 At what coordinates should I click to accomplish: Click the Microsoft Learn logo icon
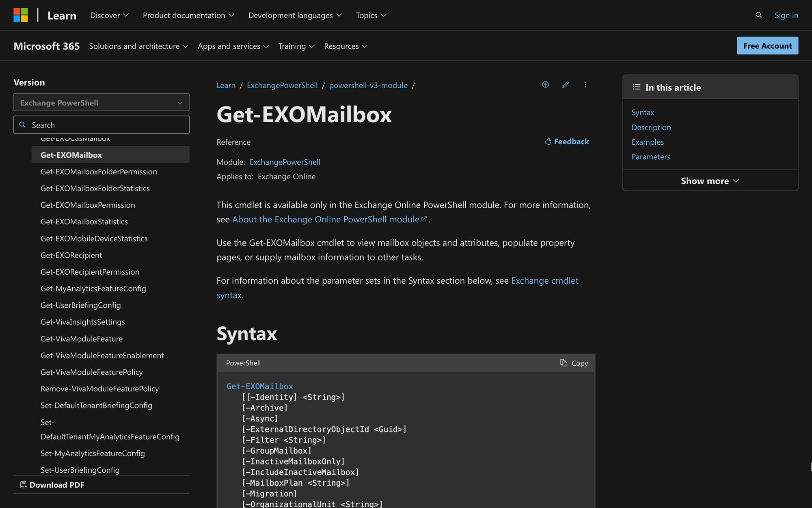(x=21, y=15)
